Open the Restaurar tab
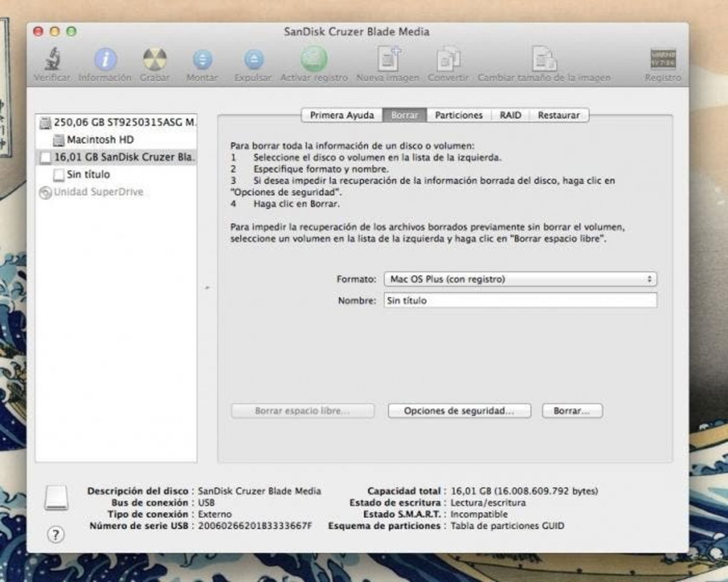Screen dimensions: 728x582 click(559, 115)
